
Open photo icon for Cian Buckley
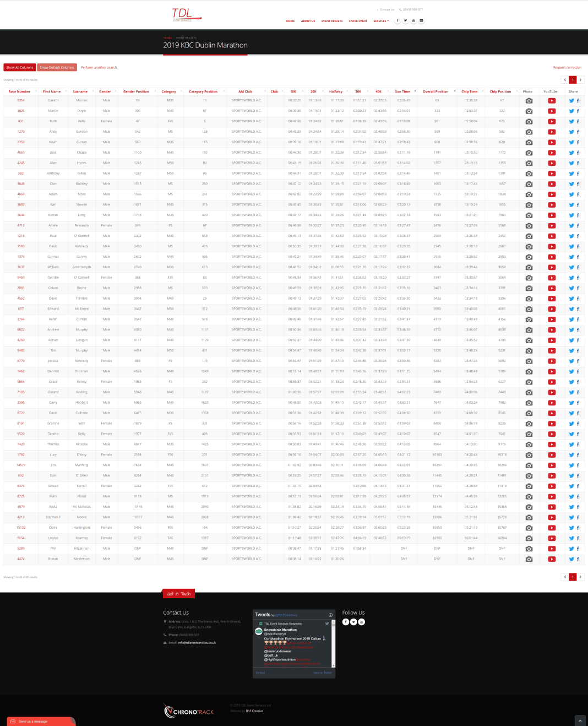[529, 185]
